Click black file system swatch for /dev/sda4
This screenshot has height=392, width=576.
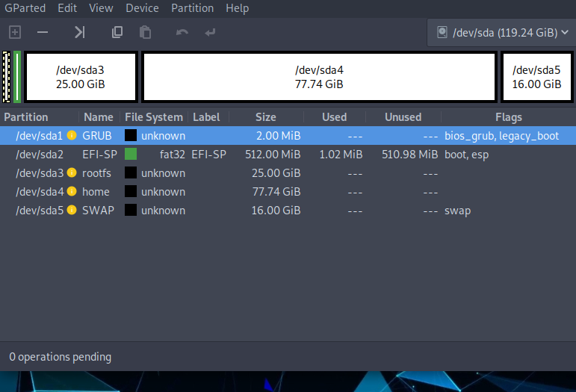coord(131,191)
